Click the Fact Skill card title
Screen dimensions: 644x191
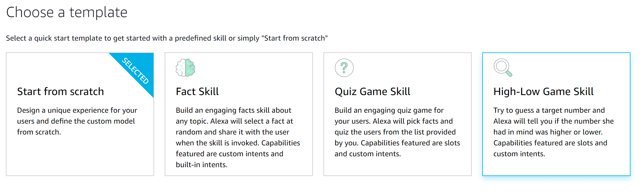[x=197, y=91]
